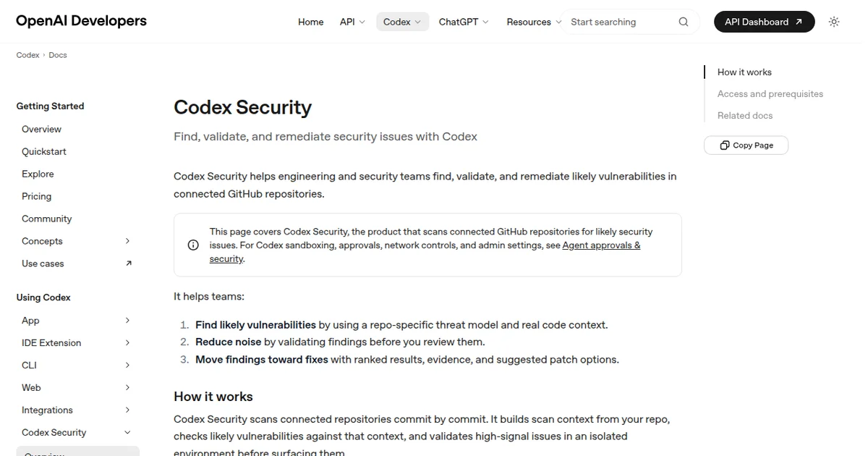Open the Resources dropdown menu
868x456 pixels.
point(533,22)
